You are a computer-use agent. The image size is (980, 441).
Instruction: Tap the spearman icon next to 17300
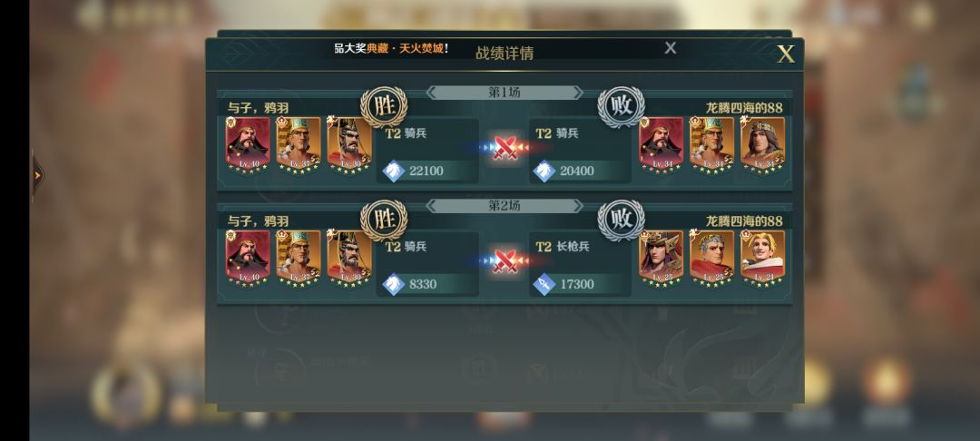[x=544, y=284]
